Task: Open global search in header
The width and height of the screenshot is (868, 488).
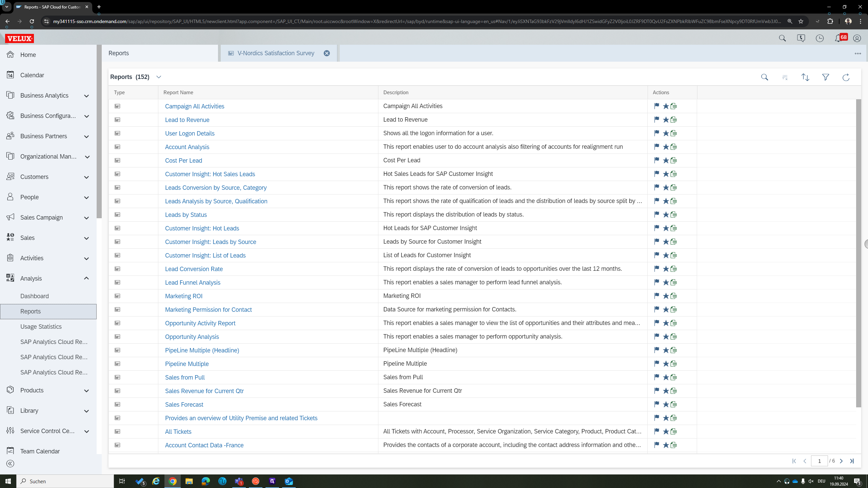Action: tap(782, 38)
